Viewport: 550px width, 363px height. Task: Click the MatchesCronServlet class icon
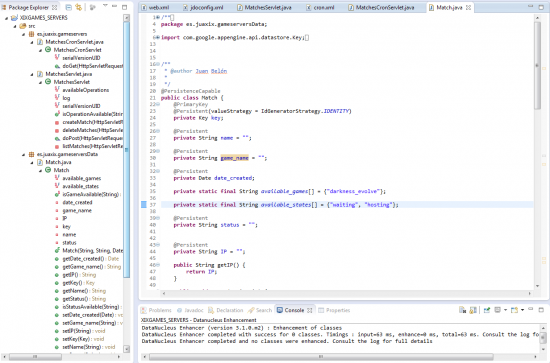pos(48,50)
